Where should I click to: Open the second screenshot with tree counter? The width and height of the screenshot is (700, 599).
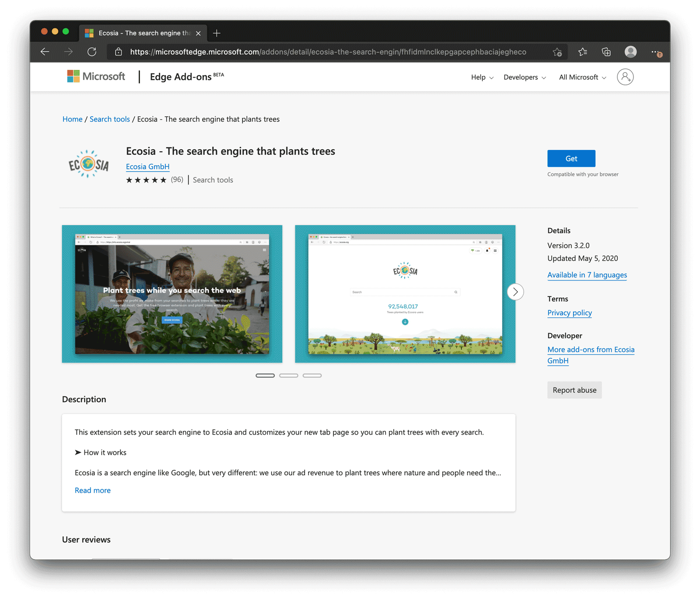pyautogui.click(x=405, y=294)
